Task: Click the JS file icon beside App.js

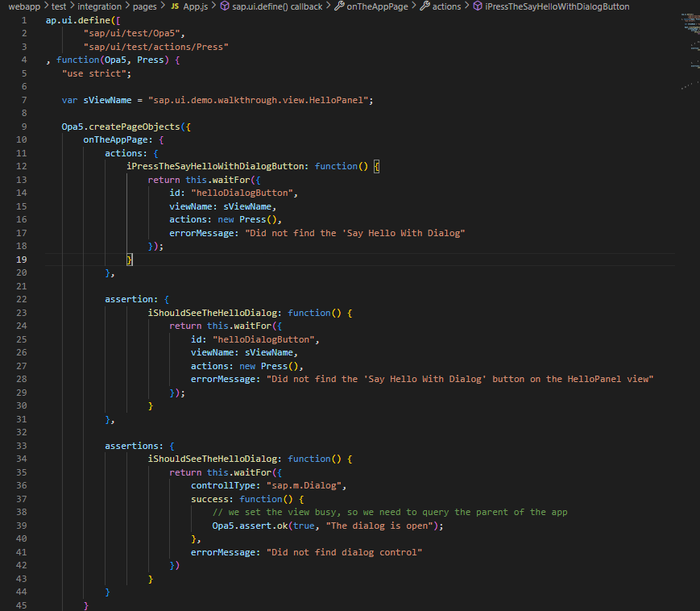Action: click(175, 6)
